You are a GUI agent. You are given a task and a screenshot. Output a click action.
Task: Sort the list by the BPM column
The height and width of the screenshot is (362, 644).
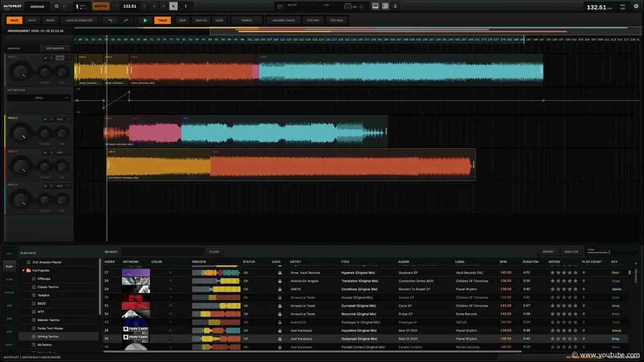pos(503,262)
